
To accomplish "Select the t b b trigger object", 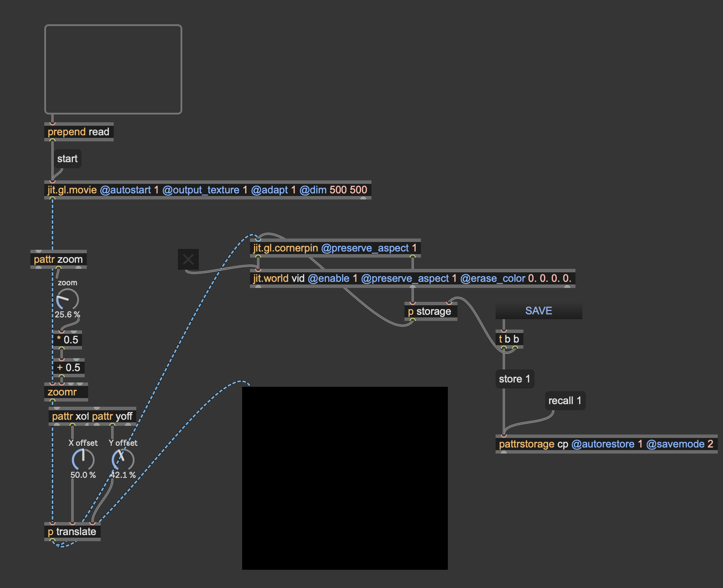I will (x=509, y=339).
